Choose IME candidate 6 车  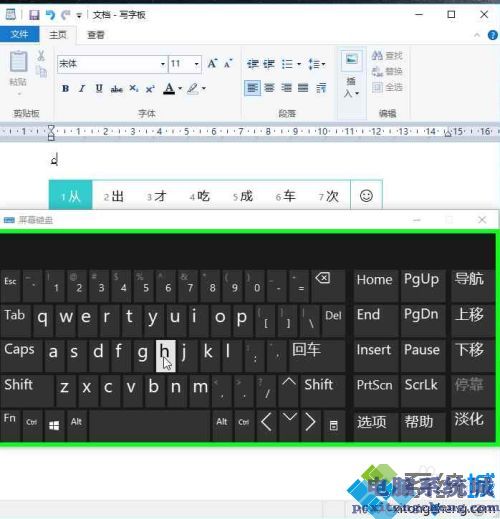click(x=285, y=196)
